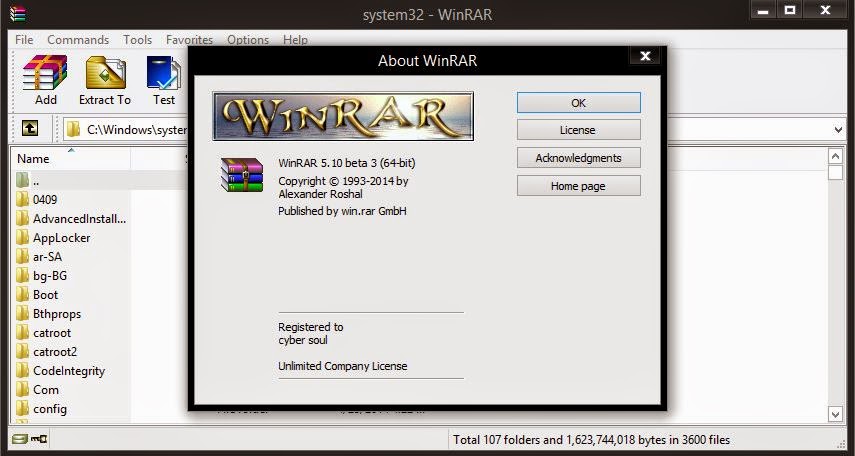The height and width of the screenshot is (456, 855).
Task: Click the 'cyber soul' registered name
Action: tap(303, 340)
